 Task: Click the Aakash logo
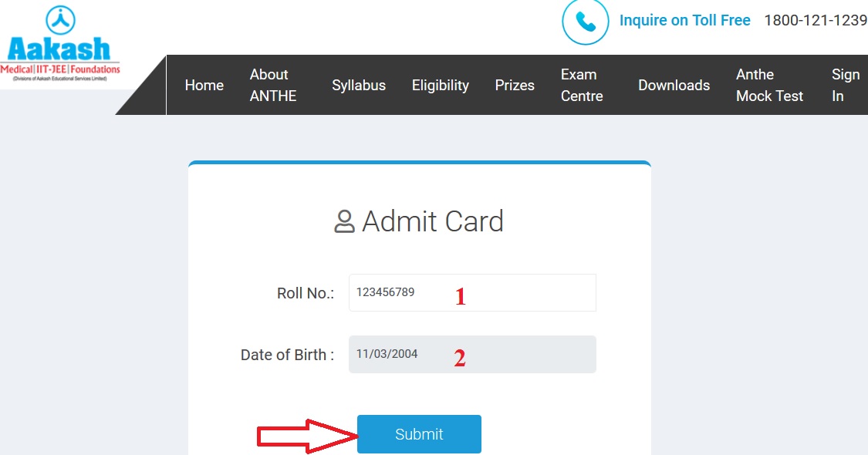point(60,45)
